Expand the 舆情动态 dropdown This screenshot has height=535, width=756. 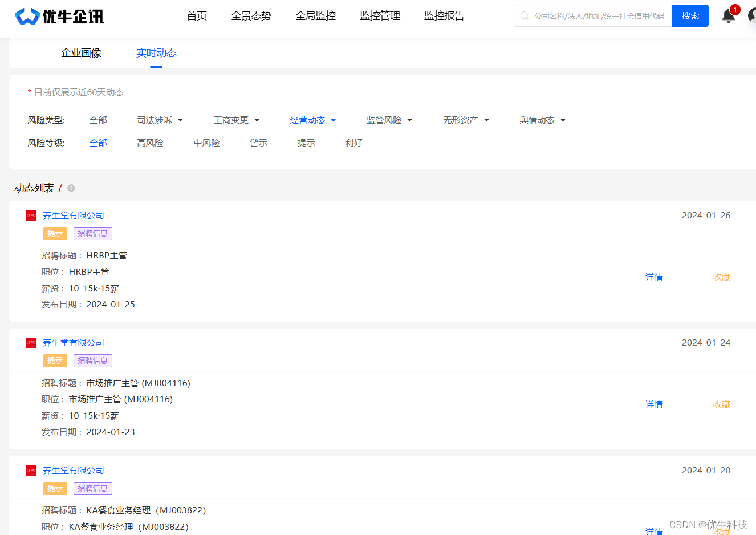click(x=542, y=120)
